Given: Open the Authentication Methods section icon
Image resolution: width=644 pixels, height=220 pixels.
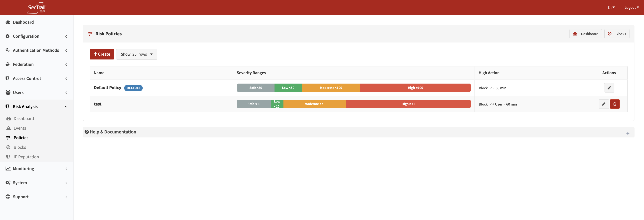Looking at the screenshot, I should point(7,50).
